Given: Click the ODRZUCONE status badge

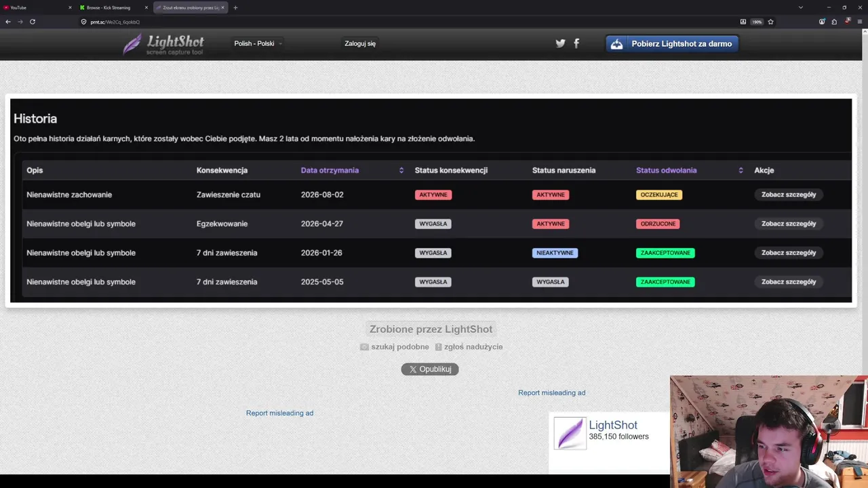Looking at the screenshot, I should coord(658,224).
